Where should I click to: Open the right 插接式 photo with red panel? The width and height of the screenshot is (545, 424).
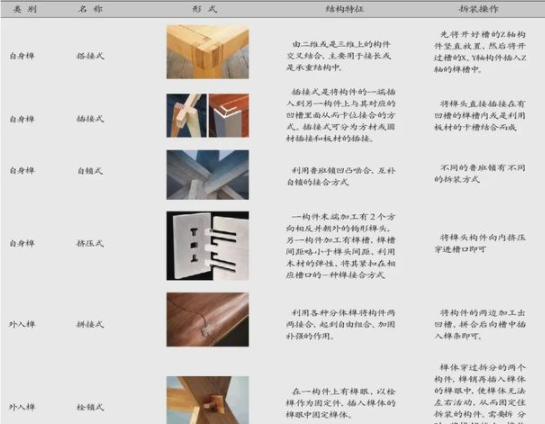(229, 115)
